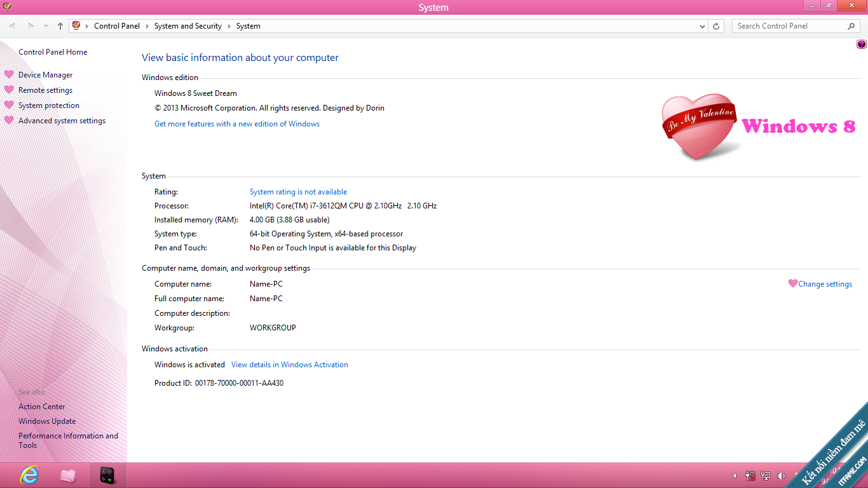Image resolution: width=868 pixels, height=488 pixels.
Task: Click the battery power tray icon
Action: coord(751,475)
